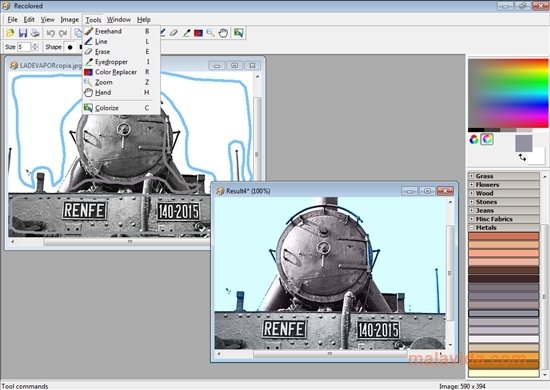Viewport: 550px width, 390px height.
Task: Expand the Grass palette category
Action: pos(503,176)
